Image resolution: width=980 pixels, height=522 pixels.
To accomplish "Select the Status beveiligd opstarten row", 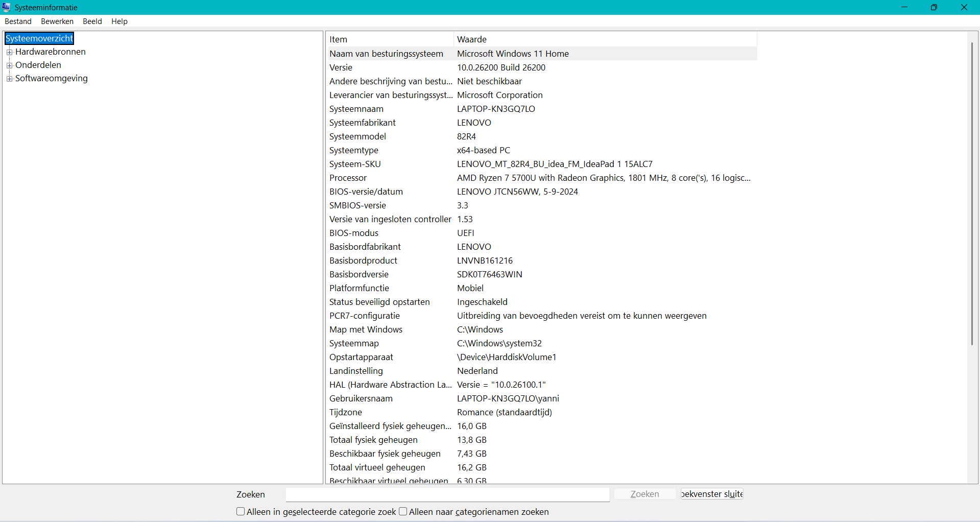I will tap(541, 302).
